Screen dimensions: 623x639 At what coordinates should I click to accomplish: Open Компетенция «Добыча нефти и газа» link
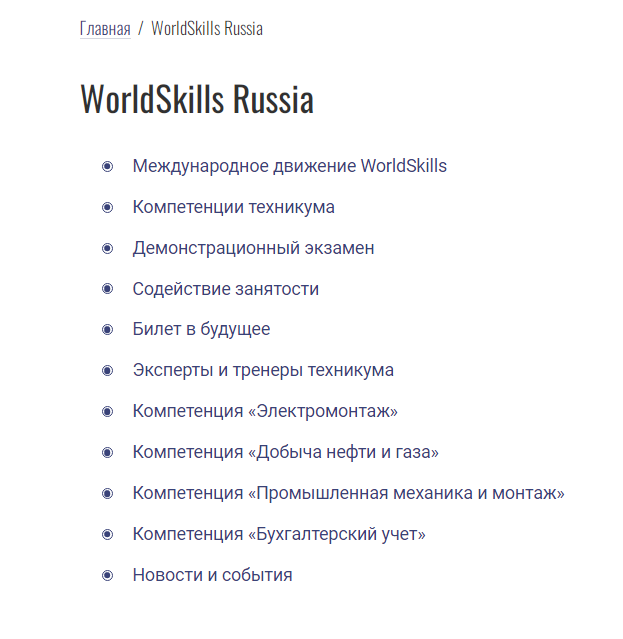click(x=285, y=452)
